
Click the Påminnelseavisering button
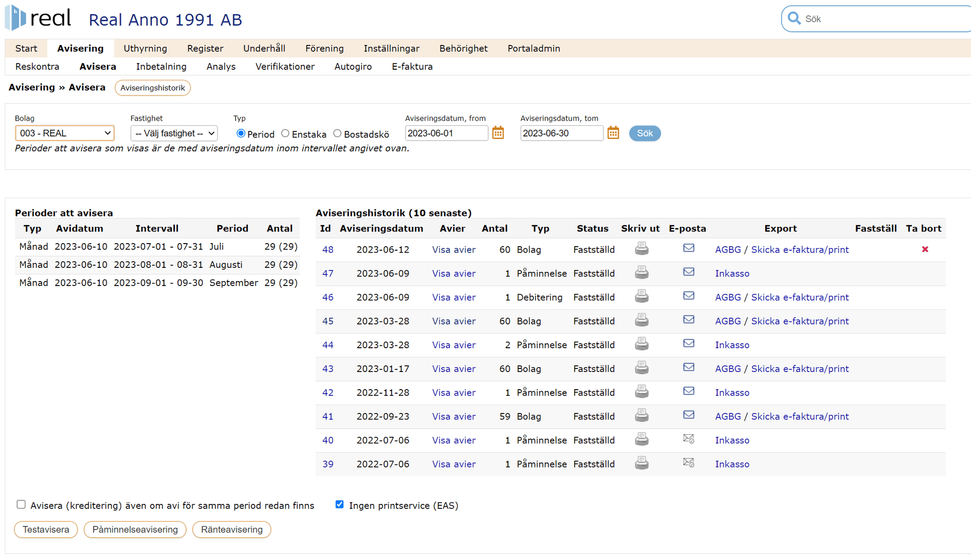coord(135,530)
